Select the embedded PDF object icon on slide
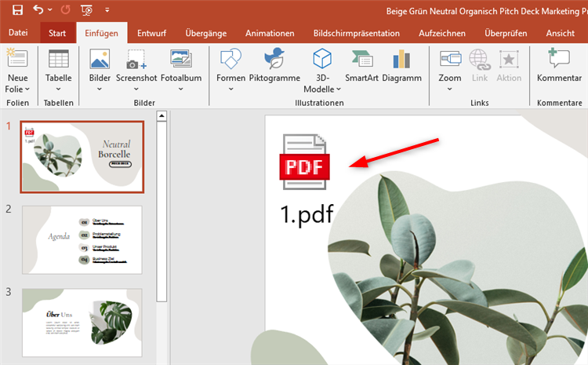This screenshot has width=588, height=365. click(x=304, y=162)
